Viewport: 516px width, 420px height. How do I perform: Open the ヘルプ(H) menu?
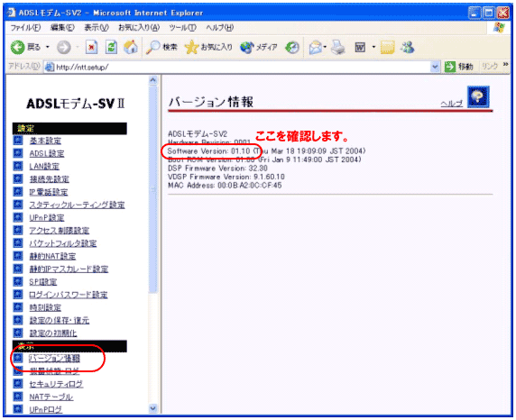(x=220, y=28)
